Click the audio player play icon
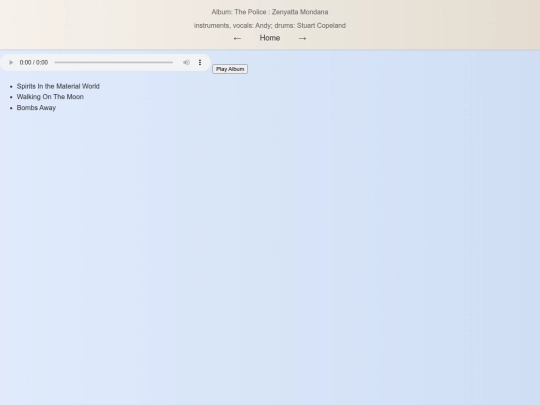Viewport: 540px width, 405px height. pyautogui.click(x=11, y=62)
